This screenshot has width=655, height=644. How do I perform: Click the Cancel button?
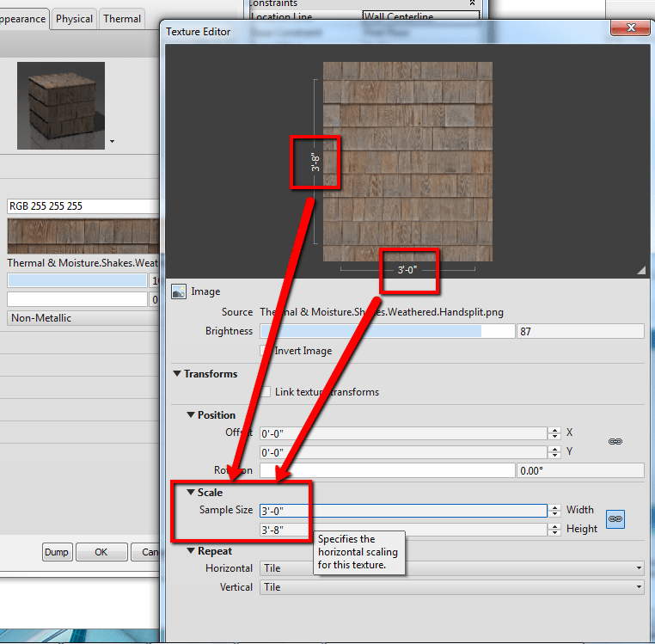coord(145,552)
